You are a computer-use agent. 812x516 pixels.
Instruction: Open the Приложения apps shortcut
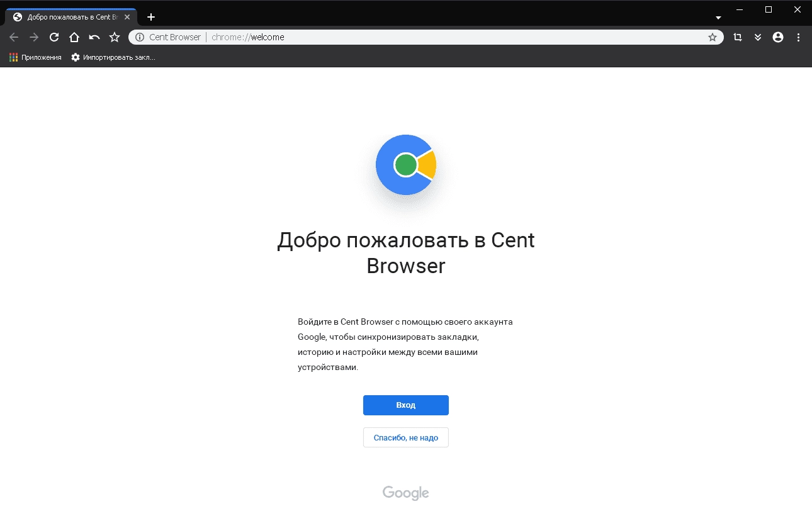pos(35,57)
